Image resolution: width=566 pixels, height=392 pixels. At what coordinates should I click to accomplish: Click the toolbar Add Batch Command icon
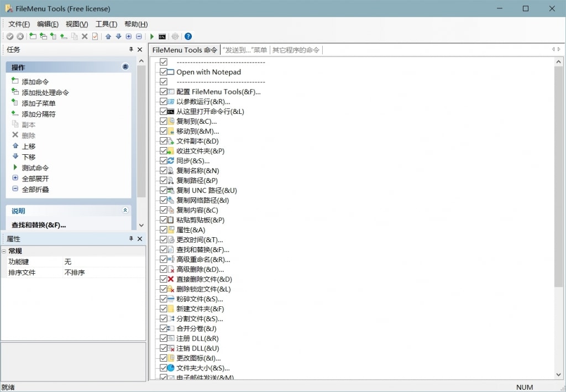(43, 36)
